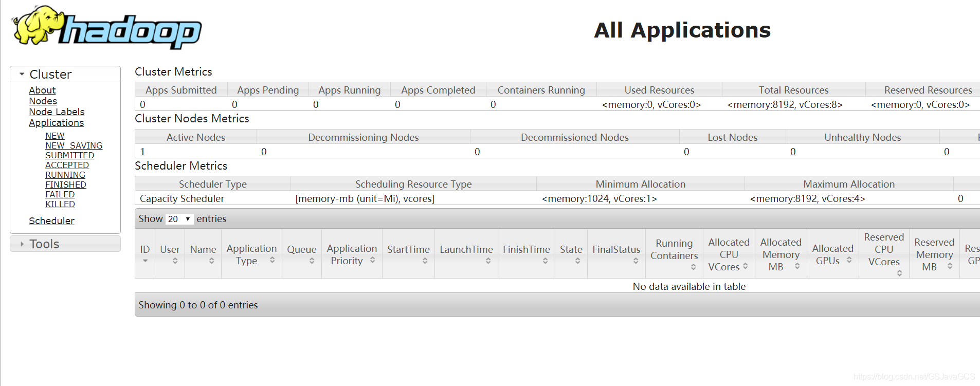Sort table by Allocated GPUs column
The width and height of the screenshot is (980, 386).
click(832, 254)
